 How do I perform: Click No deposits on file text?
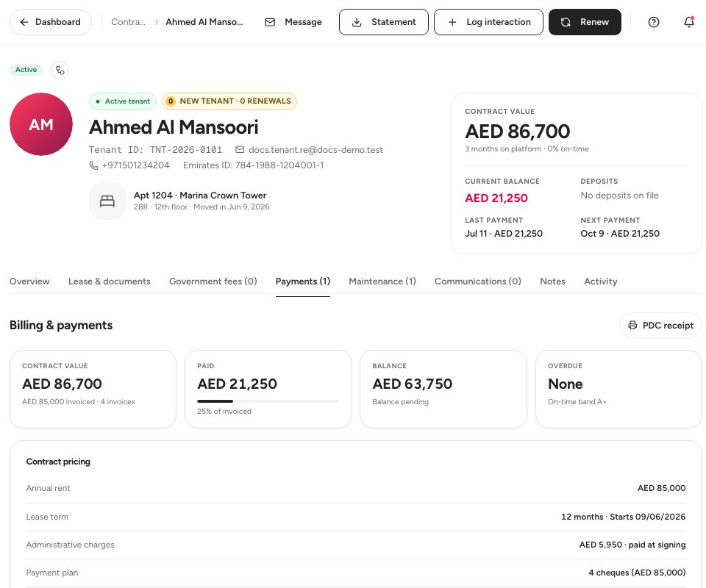pos(619,196)
